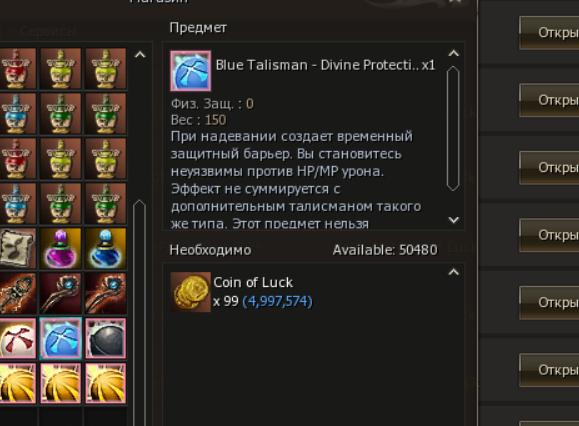Viewport: 579px width, 426px height.
Task: Select the selected Blue Talisman icon in grid
Action: coord(61,338)
